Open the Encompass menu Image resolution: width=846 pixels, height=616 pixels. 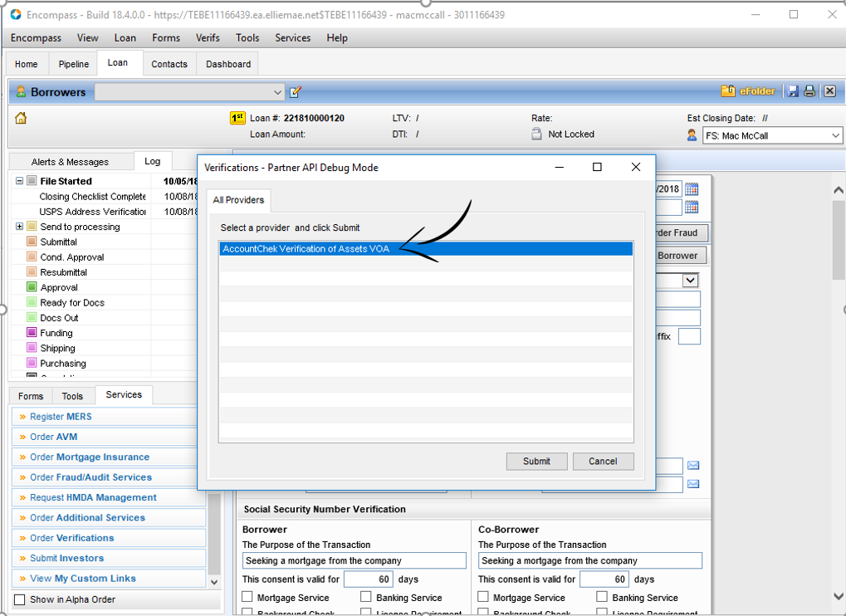pyautogui.click(x=36, y=37)
